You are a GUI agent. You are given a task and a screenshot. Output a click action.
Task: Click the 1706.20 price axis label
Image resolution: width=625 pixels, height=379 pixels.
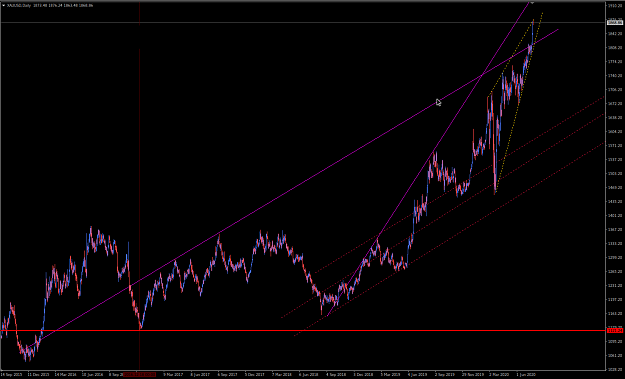[x=616, y=90]
